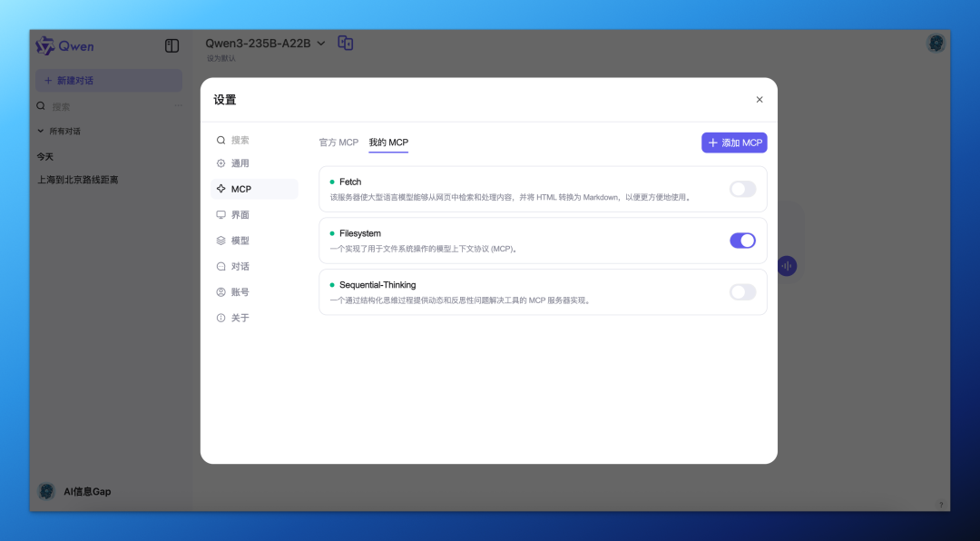Click the Filesystem server name
The height and width of the screenshot is (541, 980).
(360, 233)
